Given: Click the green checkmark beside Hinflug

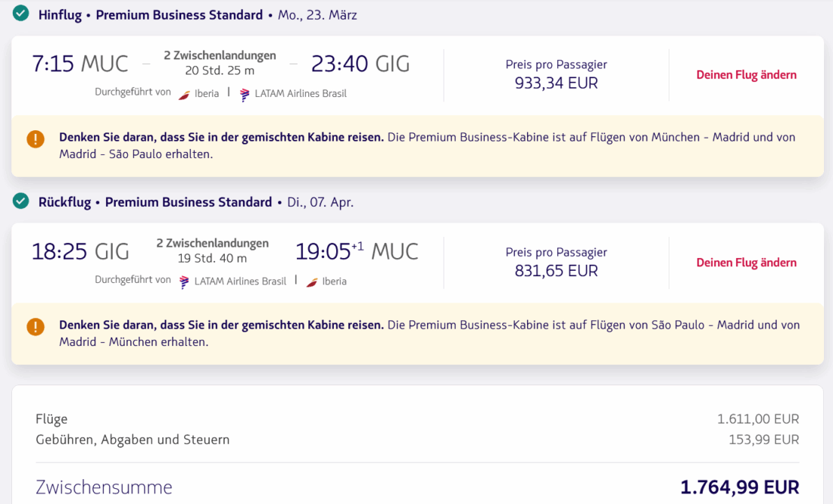Looking at the screenshot, I should [x=21, y=14].
